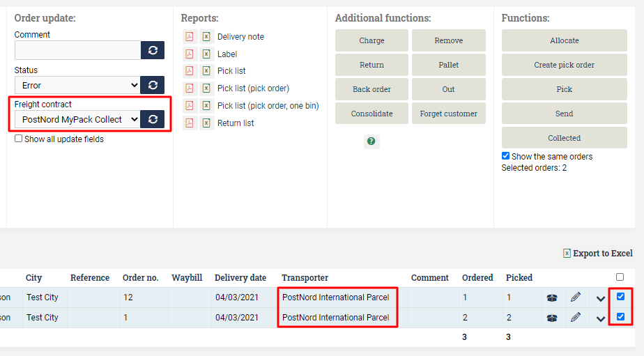Click the update Status refresh icon
The width and height of the screenshot is (644, 356).
click(x=153, y=85)
